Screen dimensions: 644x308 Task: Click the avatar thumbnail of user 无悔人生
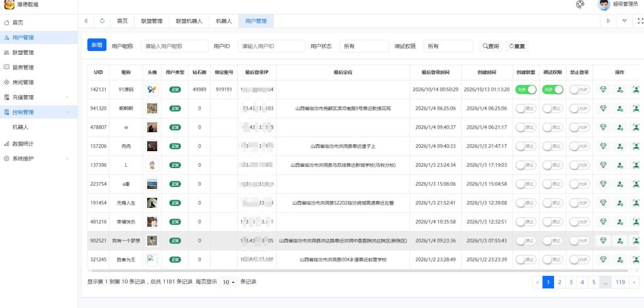pos(152,203)
